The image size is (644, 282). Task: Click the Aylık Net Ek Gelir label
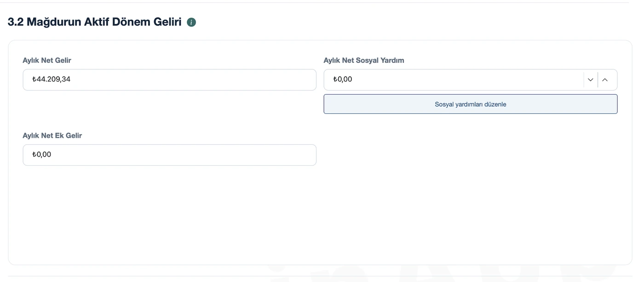pos(52,135)
